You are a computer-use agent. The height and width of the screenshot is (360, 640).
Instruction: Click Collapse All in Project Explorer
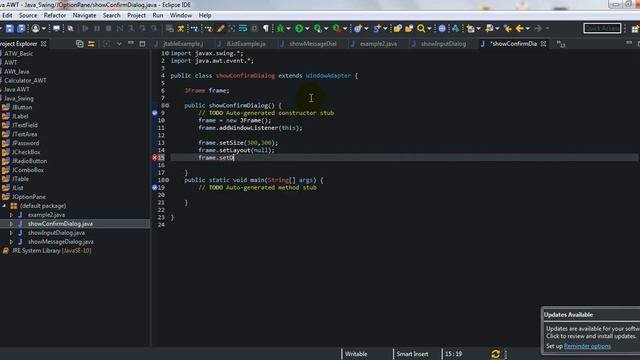80,44
